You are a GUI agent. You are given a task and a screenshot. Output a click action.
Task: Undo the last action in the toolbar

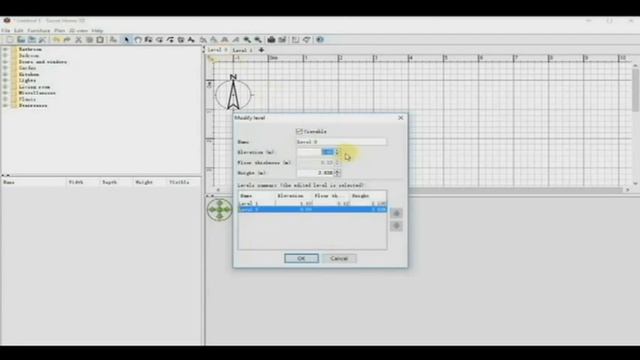pyautogui.click(x=56, y=40)
